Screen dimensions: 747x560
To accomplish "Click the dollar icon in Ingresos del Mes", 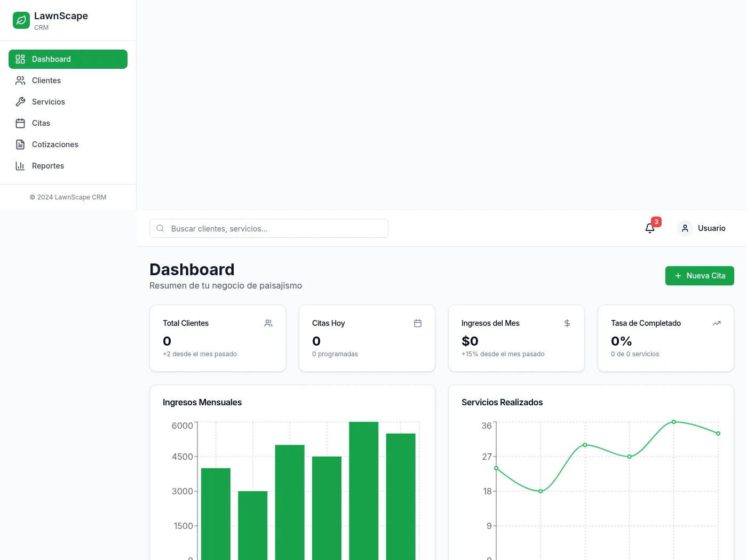I will coord(567,323).
